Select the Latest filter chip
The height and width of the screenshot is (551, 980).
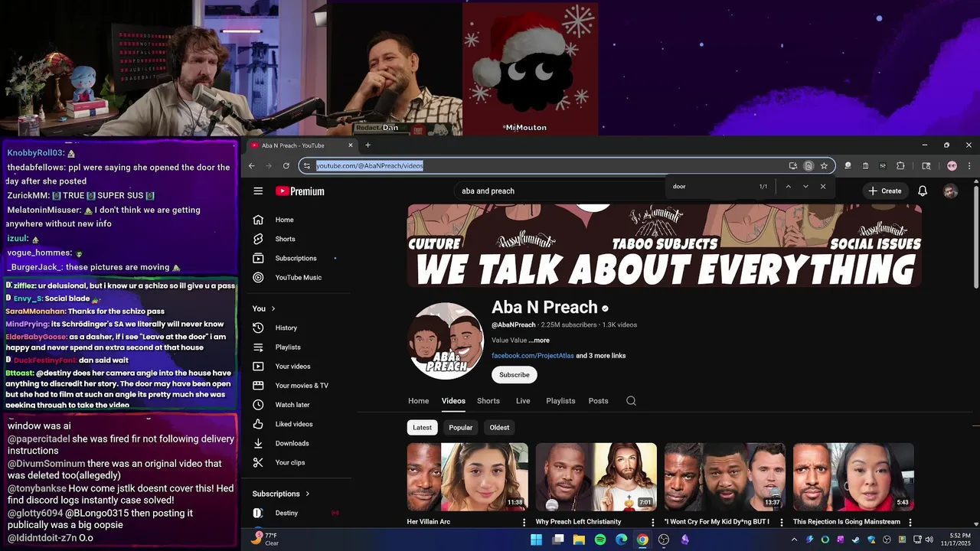pyautogui.click(x=423, y=428)
